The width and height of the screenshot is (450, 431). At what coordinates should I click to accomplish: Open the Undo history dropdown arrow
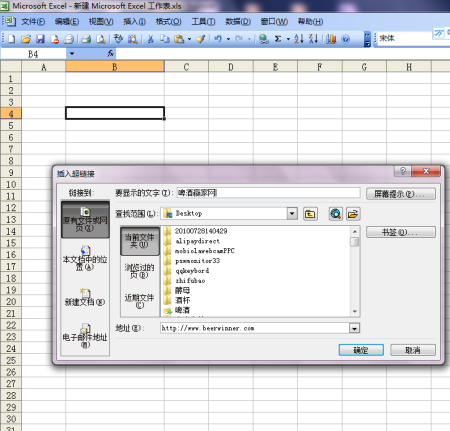click(x=228, y=39)
